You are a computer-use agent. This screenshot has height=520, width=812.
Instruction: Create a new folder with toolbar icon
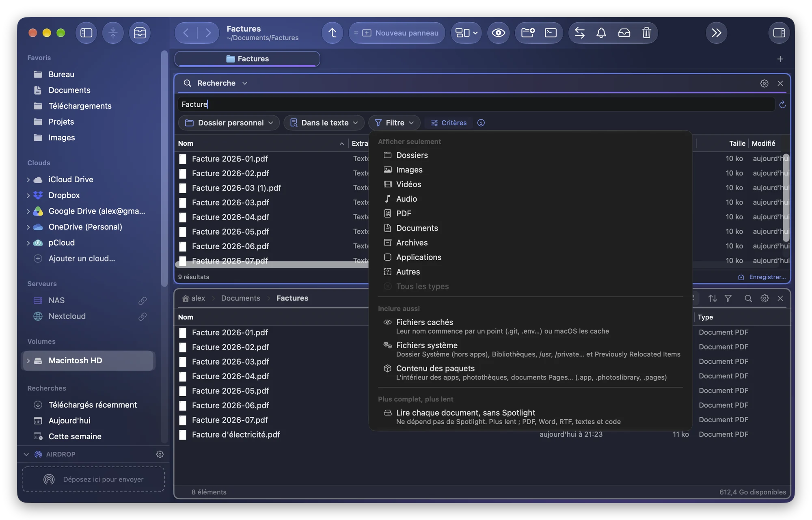[x=527, y=33]
